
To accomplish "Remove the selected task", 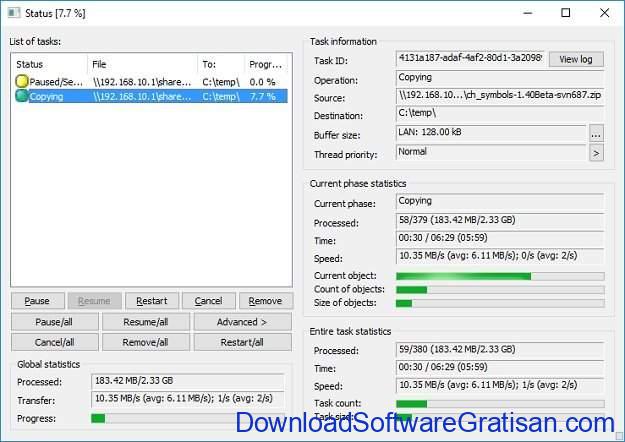I will tap(265, 301).
